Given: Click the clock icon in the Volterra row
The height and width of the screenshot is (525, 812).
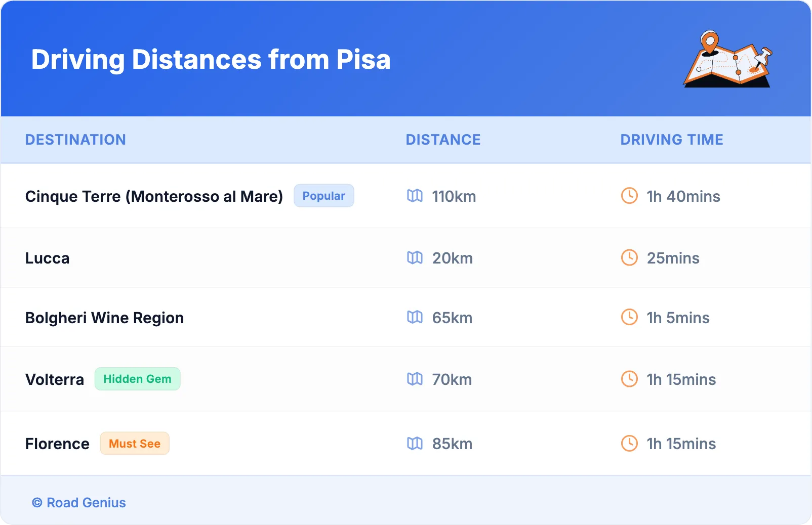Looking at the screenshot, I should pyautogui.click(x=629, y=379).
